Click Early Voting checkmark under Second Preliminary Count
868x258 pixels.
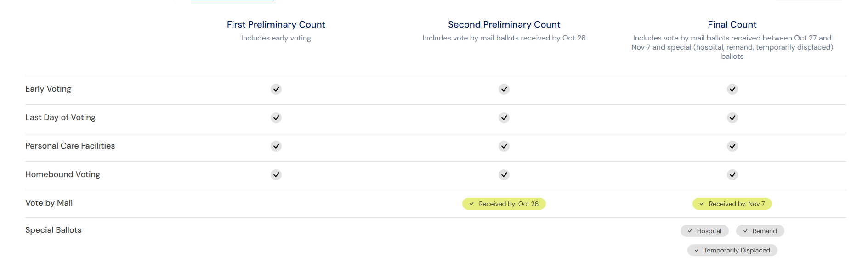pos(504,89)
